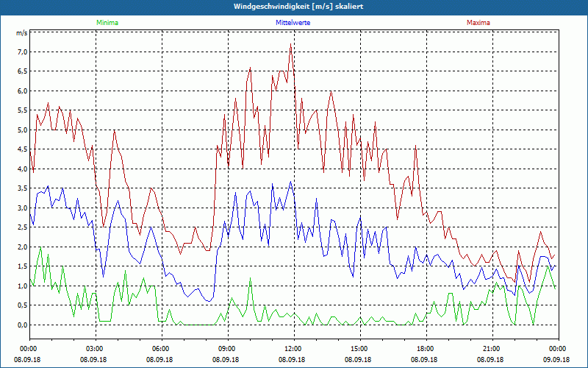
Task: Click the chart title Windgeschwindigkeit [m/s] skaliert
Action: 298,7
